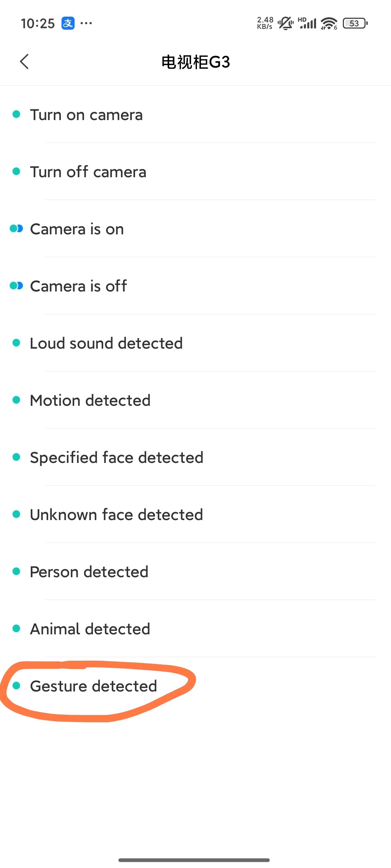Screen dimensions: 391x868
Task: Tap the three-dot notification overflow icon
Action: (86, 24)
